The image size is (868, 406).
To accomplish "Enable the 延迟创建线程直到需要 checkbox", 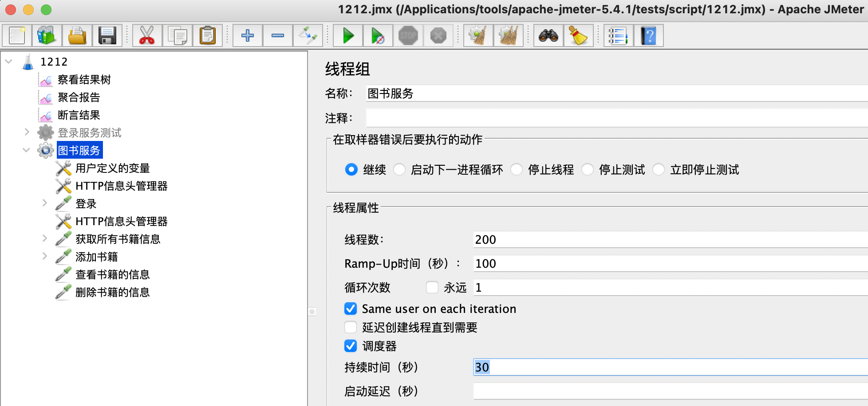I will click(351, 327).
